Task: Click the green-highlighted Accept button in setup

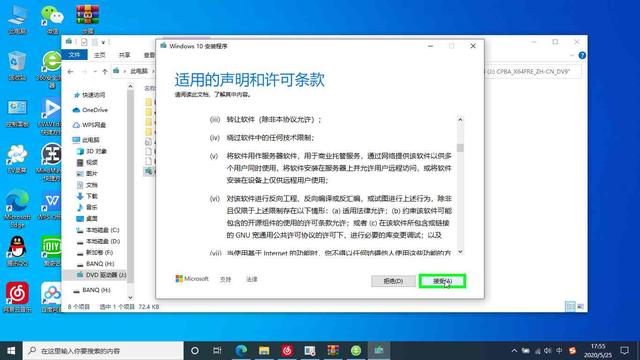Action: (442, 281)
